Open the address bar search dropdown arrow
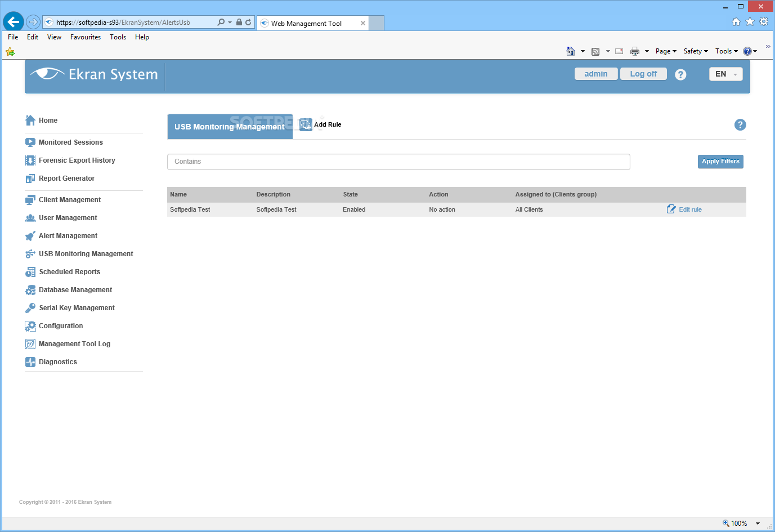This screenshot has width=775, height=532. pos(230,23)
